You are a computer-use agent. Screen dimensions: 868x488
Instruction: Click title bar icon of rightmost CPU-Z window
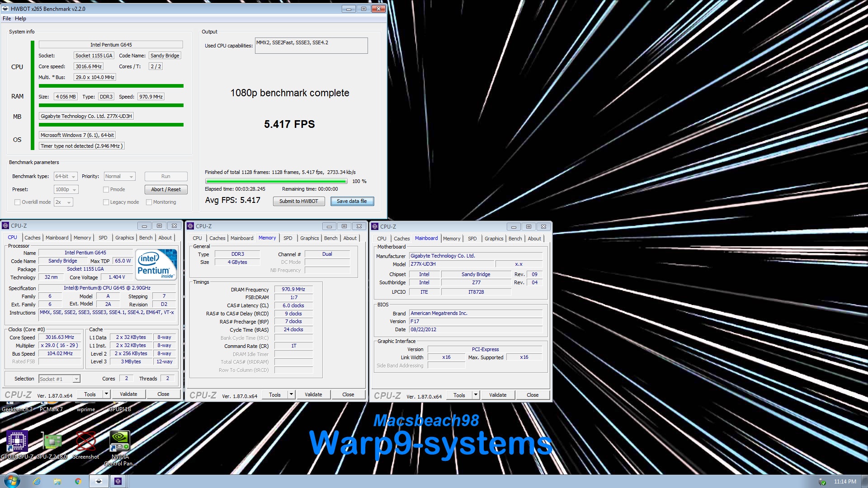click(x=375, y=226)
